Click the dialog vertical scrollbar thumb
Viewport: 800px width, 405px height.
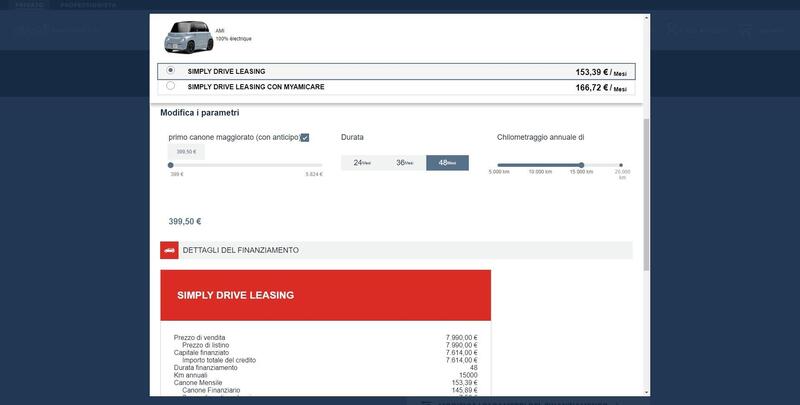click(x=646, y=194)
